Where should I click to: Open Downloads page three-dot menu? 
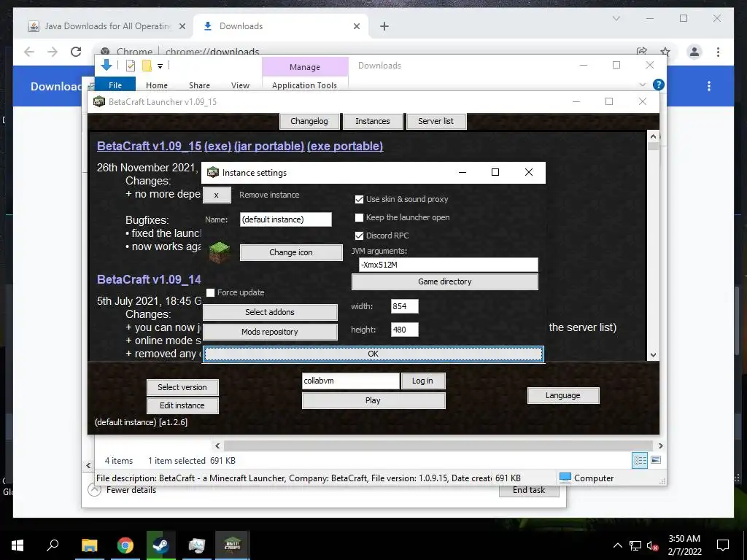[709, 86]
